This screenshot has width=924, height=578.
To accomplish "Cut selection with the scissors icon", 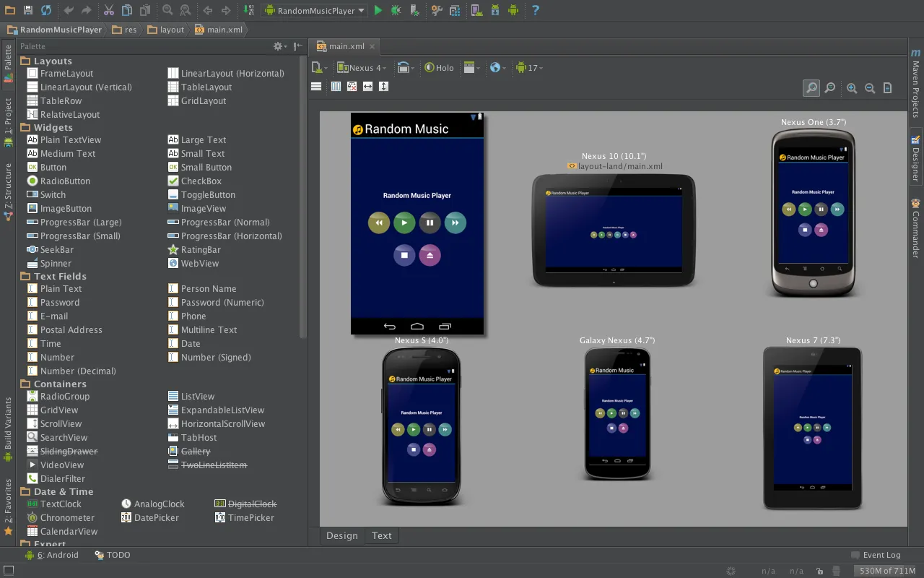I will pos(108,10).
